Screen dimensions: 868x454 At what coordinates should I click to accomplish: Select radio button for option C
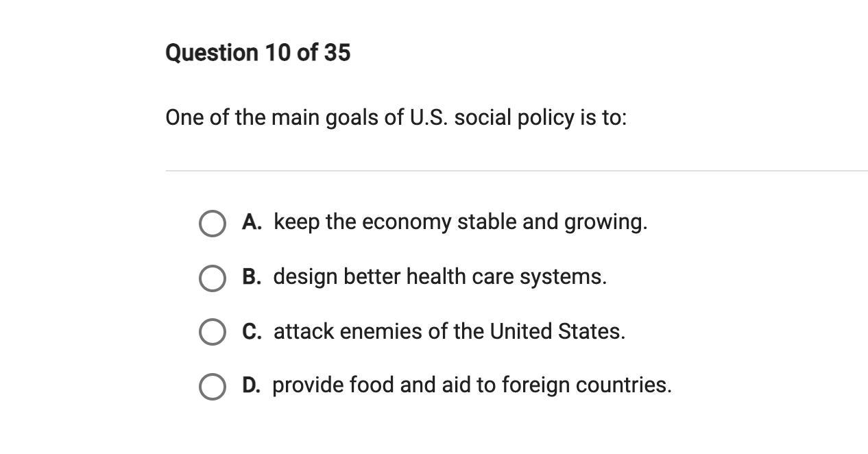pyautogui.click(x=212, y=332)
